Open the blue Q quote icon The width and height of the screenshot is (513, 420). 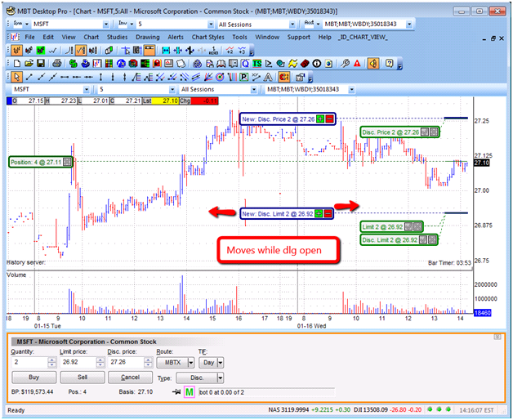(245, 63)
